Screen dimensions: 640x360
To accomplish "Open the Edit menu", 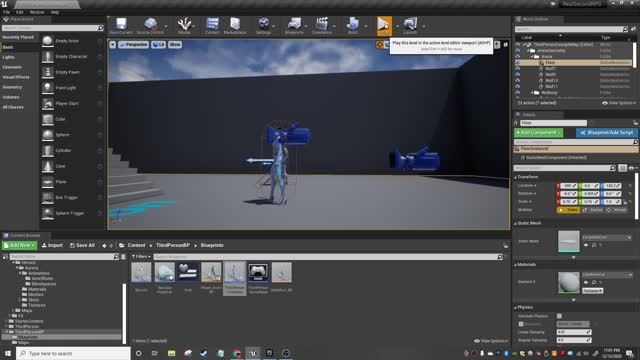I will pyautogui.click(x=20, y=12).
